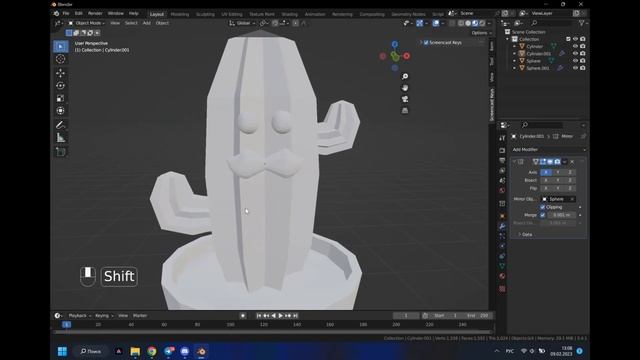Expand the Cylinder outliner item
The image size is (640, 360).
(x=515, y=47)
